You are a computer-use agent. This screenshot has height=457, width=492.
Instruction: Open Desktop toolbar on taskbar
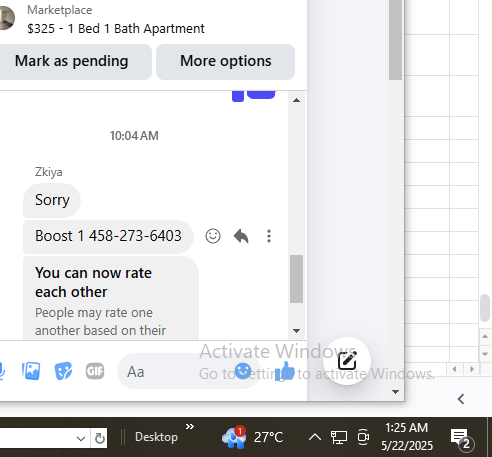pos(156,437)
